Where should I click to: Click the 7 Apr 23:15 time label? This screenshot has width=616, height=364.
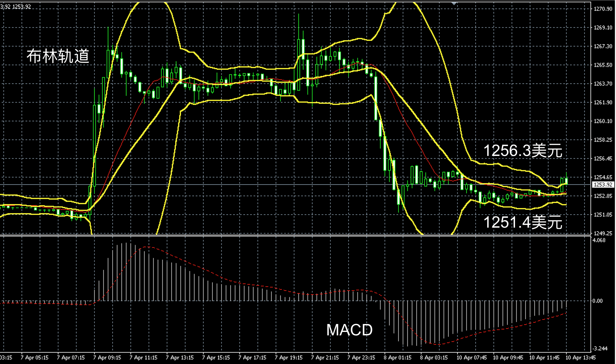tap(361, 357)
